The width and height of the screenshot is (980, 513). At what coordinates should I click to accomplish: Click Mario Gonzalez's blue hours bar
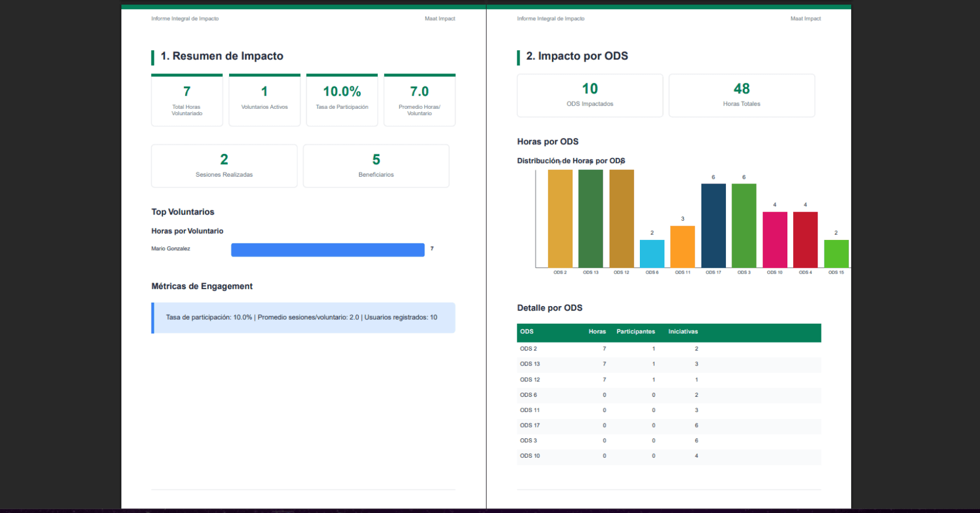328,250
